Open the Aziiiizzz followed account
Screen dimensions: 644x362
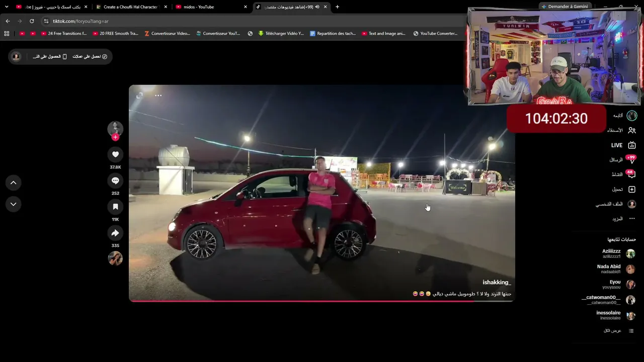click(618, 253)
